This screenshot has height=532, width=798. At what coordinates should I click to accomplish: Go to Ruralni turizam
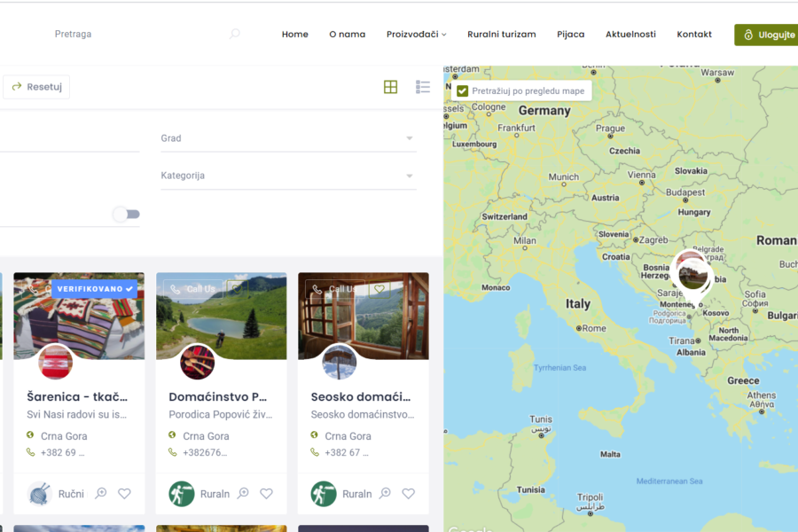tap(501, 34)
